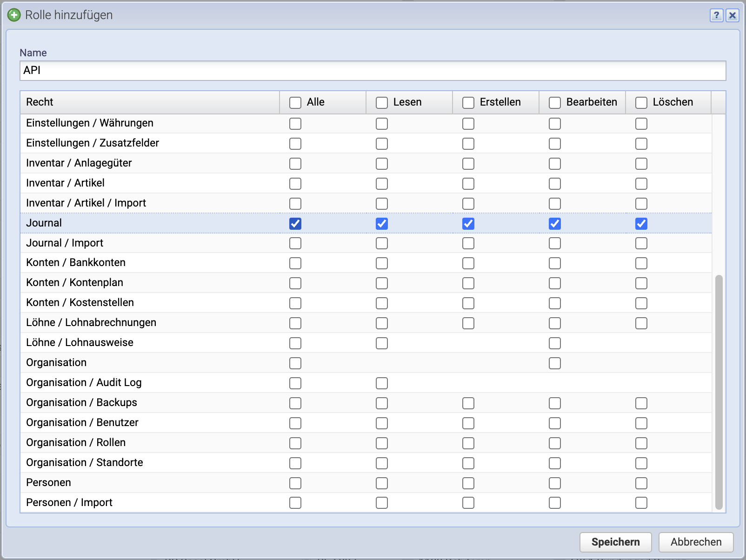The image size is (746, 560).
Task: Select the Konten / Kostenstellen label
Action: coord(80,302)
